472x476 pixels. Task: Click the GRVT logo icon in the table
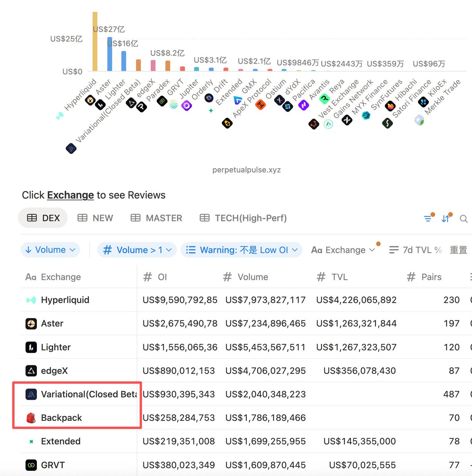[x=31, y=465]
